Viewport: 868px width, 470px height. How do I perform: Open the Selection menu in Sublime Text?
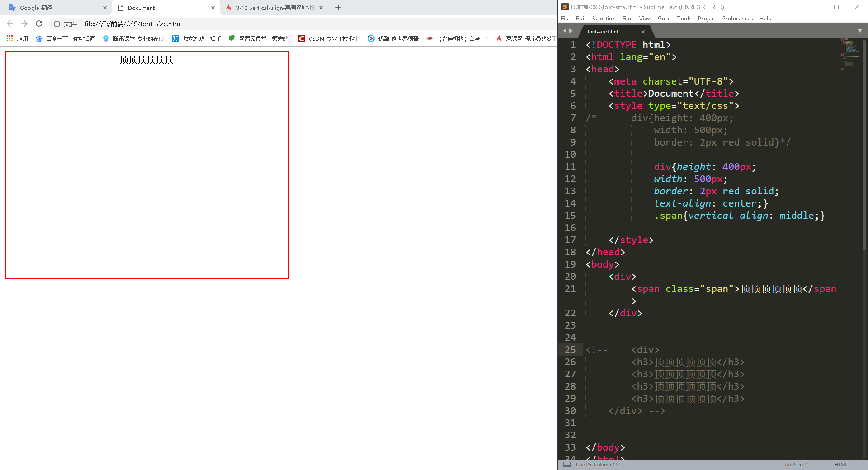pos(604,19)
